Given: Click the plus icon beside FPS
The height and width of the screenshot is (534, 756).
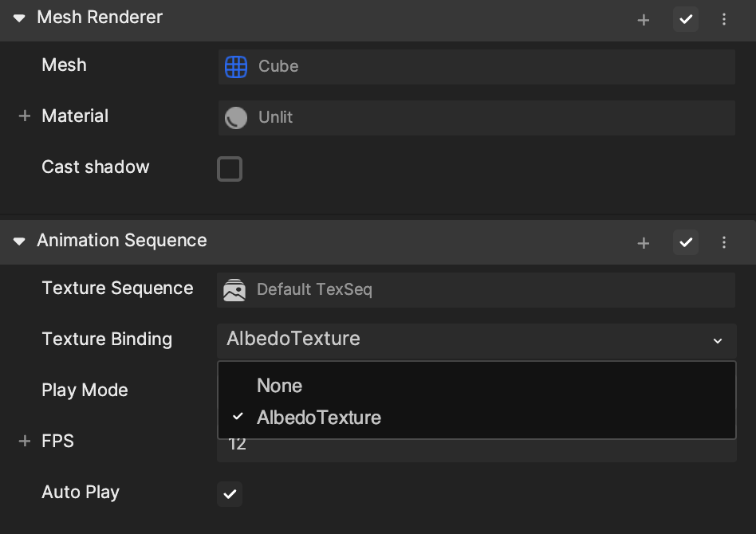Looking at the screenshot, I should pos(24,441).
